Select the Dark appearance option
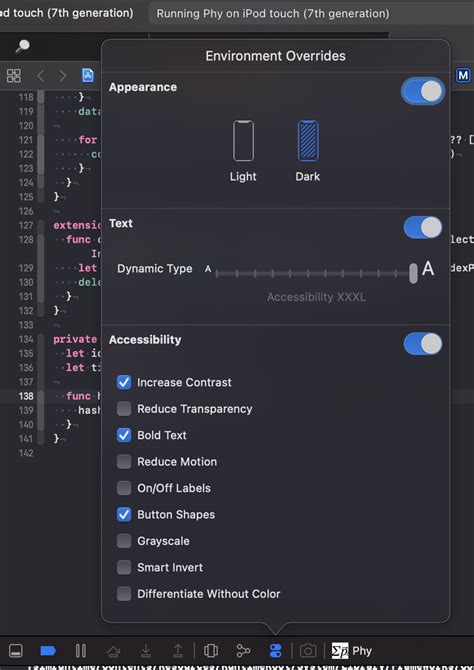Screen dimensions: 474x670 click(308, 151)
